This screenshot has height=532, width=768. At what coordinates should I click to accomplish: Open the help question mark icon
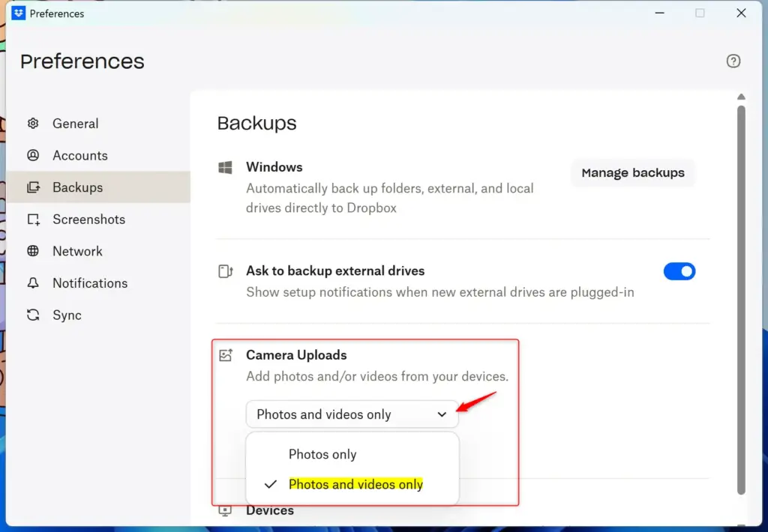point(733,61)
